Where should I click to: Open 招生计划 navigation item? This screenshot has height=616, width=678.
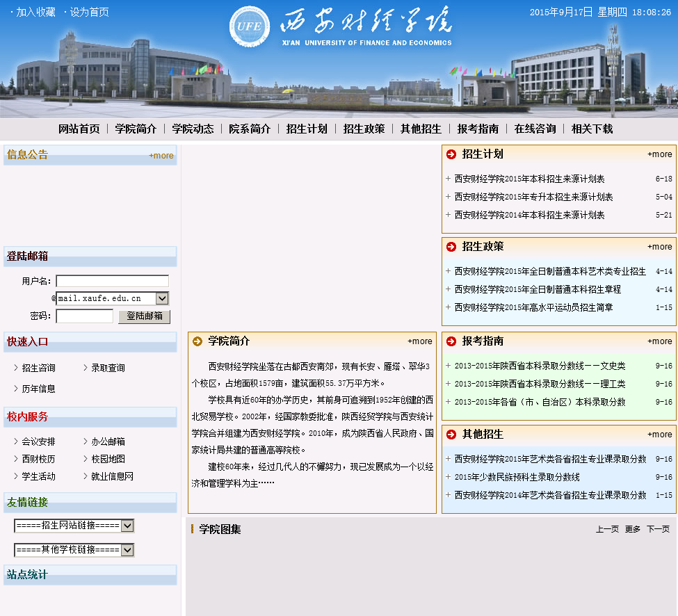click(307, 129)
